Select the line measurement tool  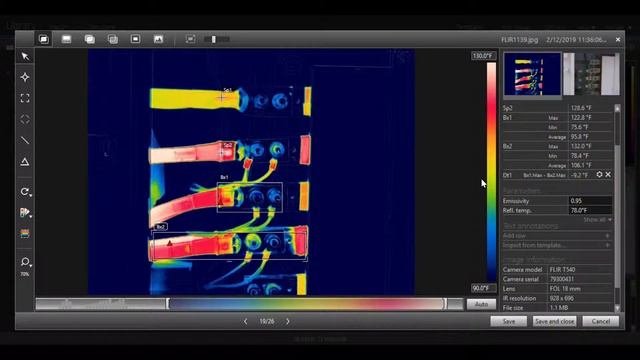tap(25, 140)
